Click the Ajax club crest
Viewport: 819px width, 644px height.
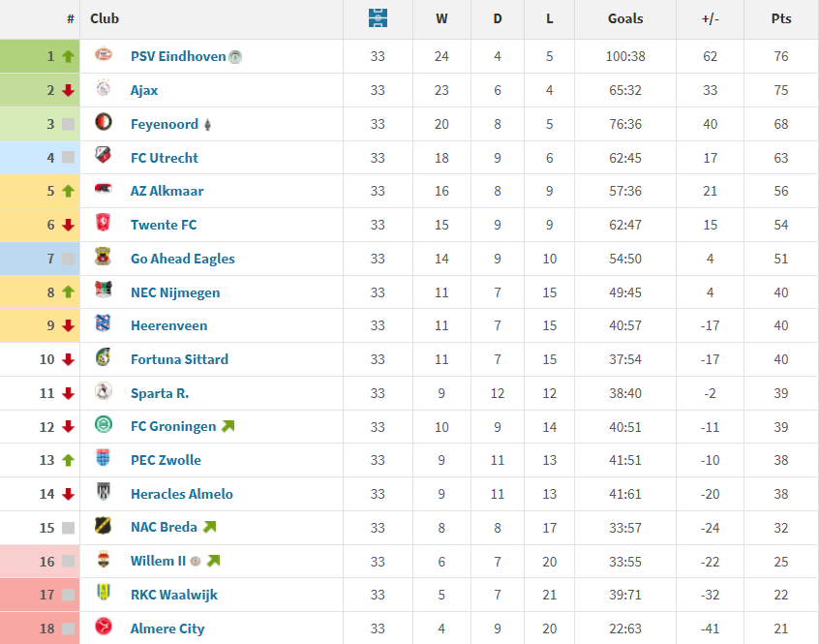pyautogui.click(x=104, y=88)
